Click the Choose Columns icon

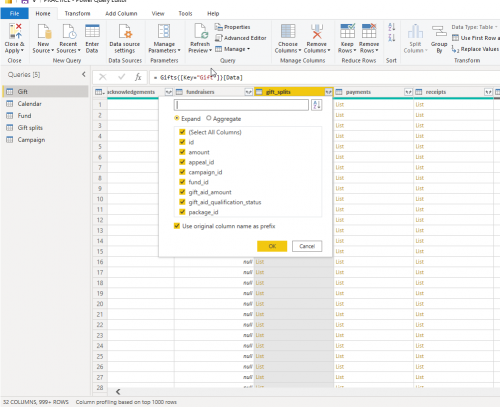tap(288, 31)
